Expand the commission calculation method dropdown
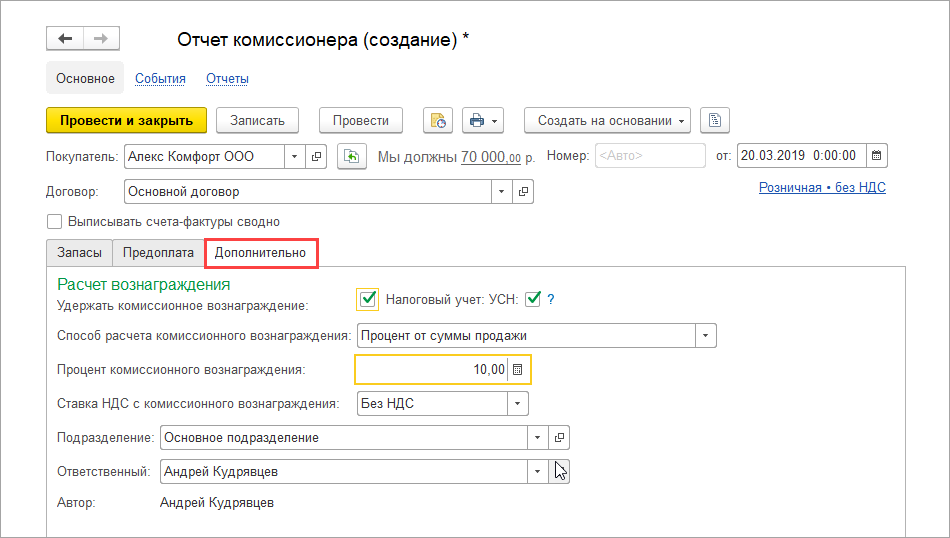The image size is (950, 538). click(706, 336)
